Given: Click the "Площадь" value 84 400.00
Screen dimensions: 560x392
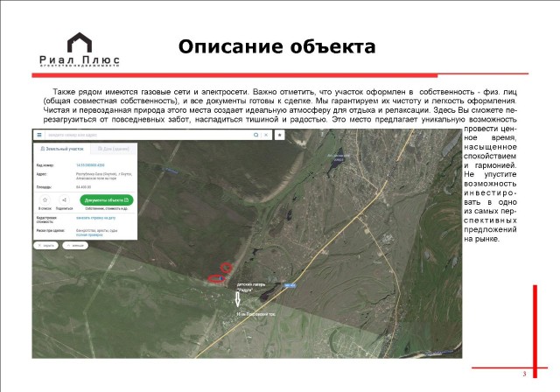Looking at the screenshot, I should (x=84, y=187).
